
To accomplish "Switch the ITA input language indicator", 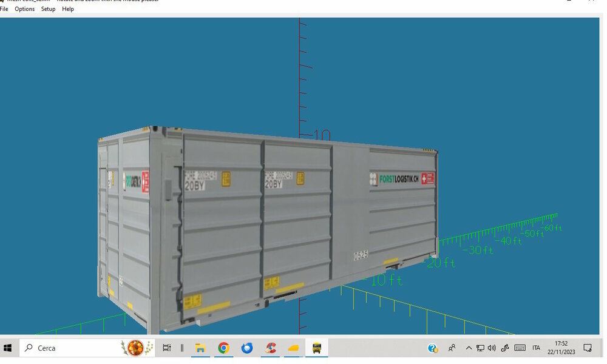I will point(536,348).
